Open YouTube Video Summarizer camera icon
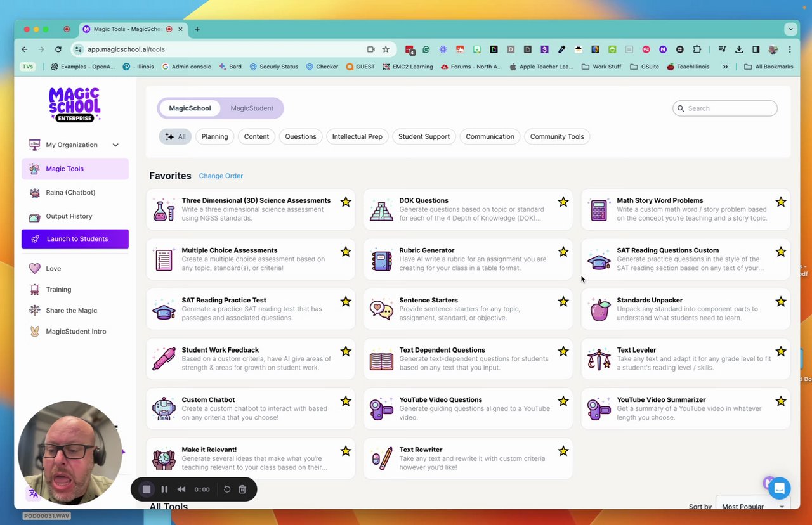 (x=599, y=409)
